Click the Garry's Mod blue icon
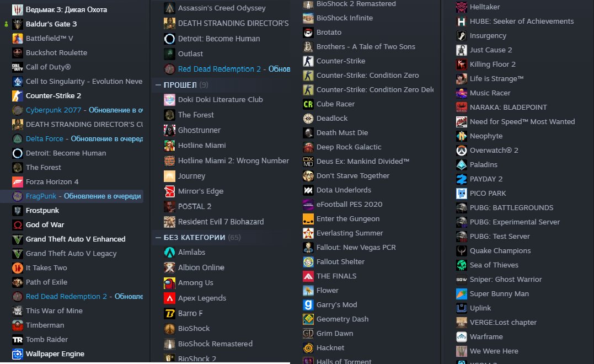Viewport: 594px width, 364px height. point(308,305)
